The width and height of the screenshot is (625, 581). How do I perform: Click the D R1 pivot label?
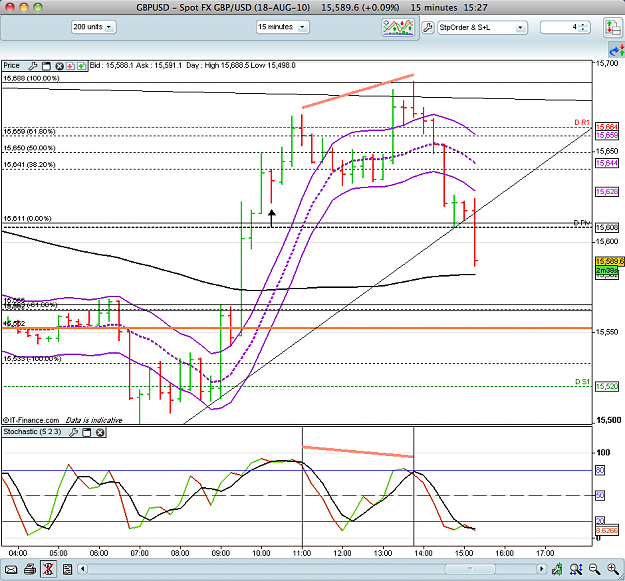coord(582,122)
